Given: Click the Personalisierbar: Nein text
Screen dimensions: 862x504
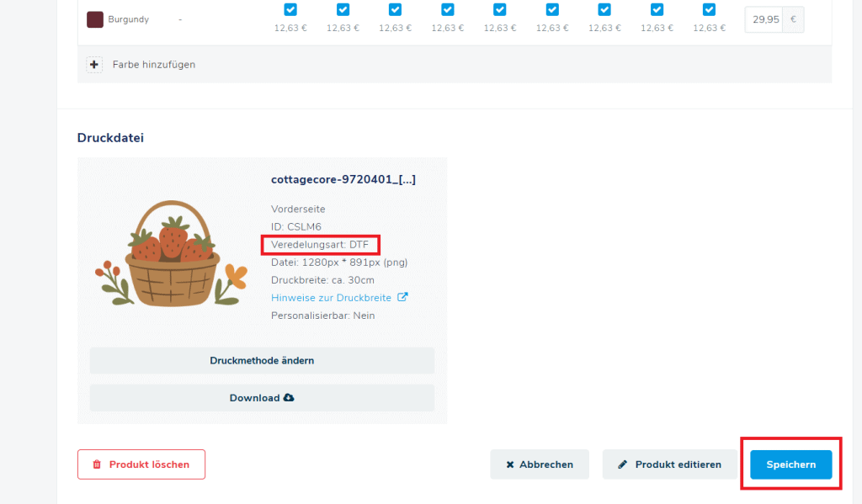Looking at the screenshot, I should click(x=322, y=316).
